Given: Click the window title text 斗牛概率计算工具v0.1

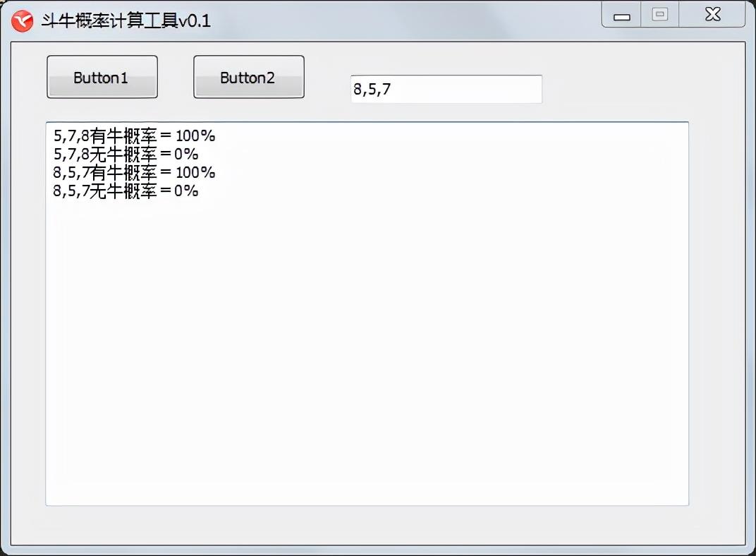Looking at the screenshot, I should tap(126, 21).
